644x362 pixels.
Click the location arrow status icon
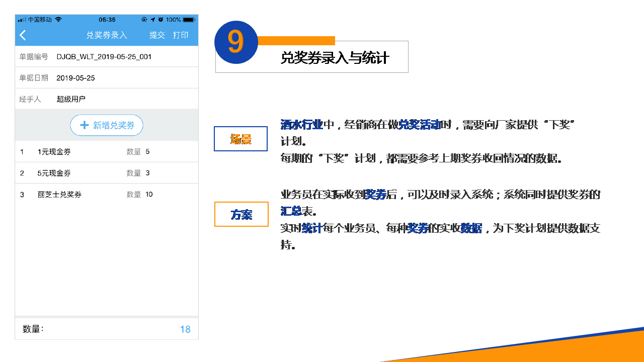pos(152,20)
